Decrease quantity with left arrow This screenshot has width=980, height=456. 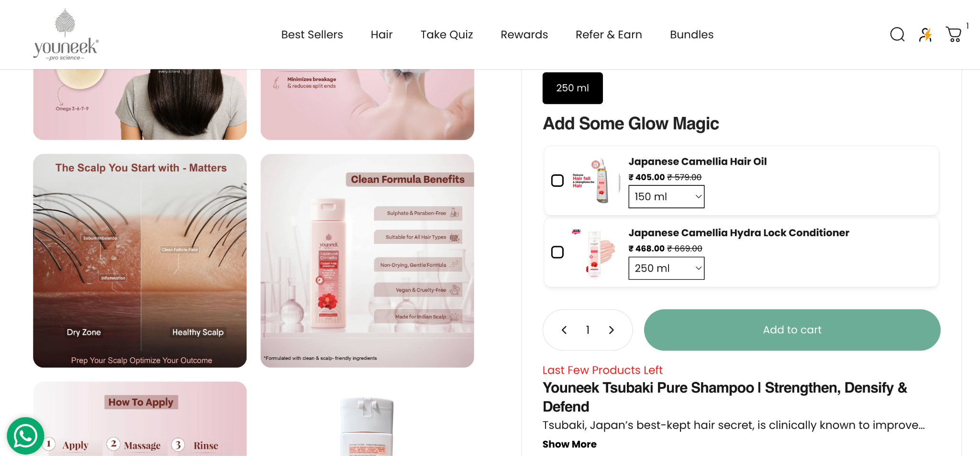tap(564, 330)
